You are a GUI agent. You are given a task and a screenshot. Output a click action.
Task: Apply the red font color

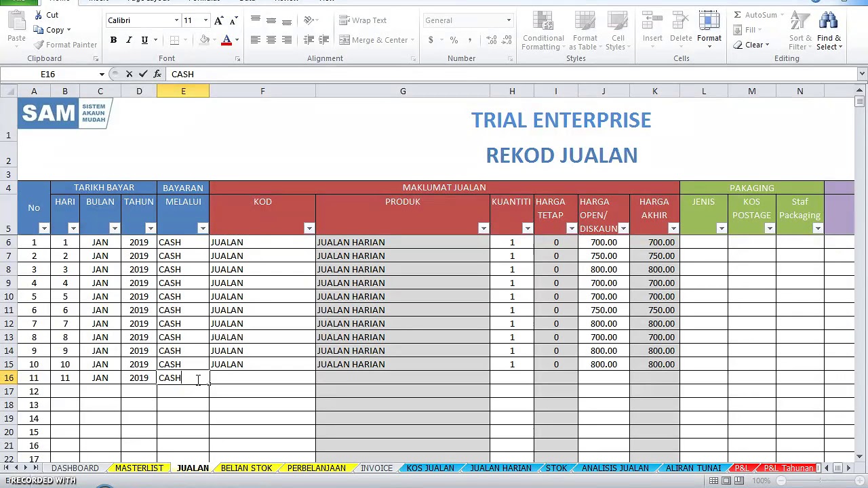coord(226,40)
